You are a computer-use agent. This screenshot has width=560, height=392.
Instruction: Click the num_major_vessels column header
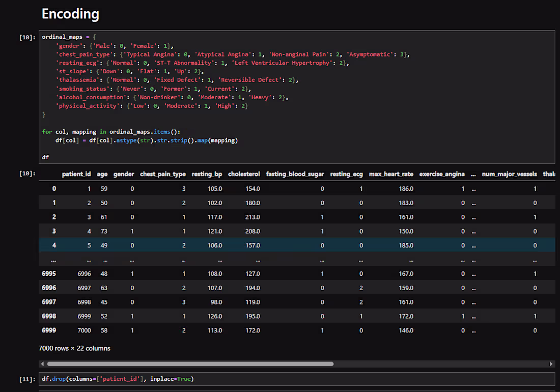point(509,174)
